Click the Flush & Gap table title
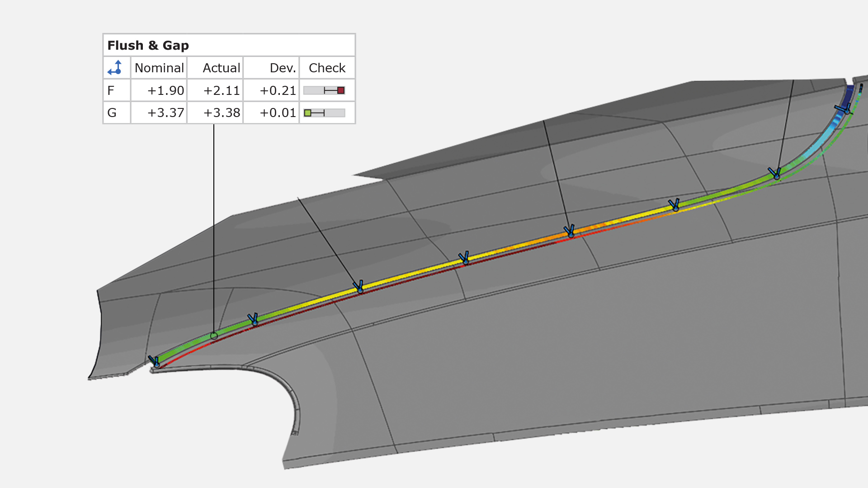Viewport: 868px width, 488px height. (148, 45)
